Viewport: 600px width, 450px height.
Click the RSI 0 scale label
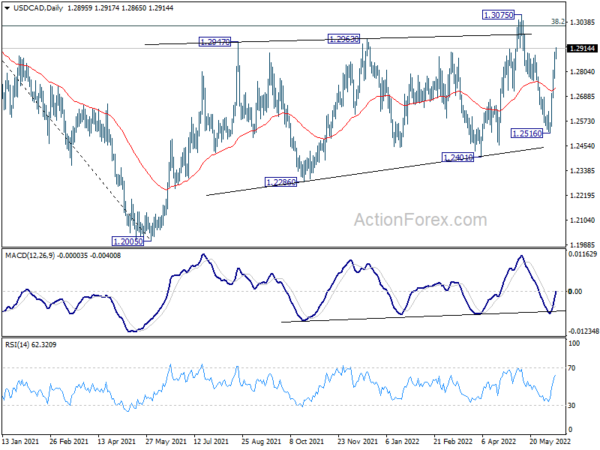coord(570,430)
